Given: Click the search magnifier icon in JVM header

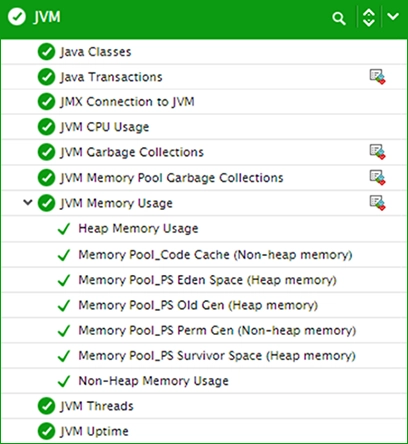Looking at the screenshot, I should [x=339, y=18].
